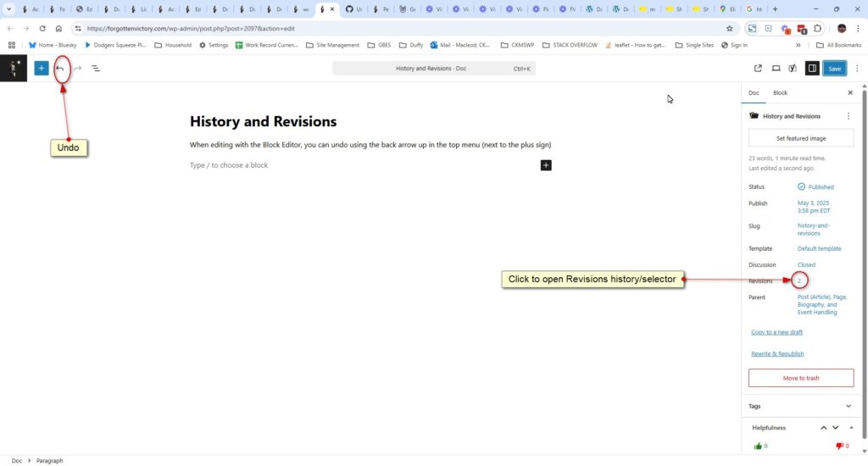
Task: Toggle the Settings sidebar panel
Action: (812, 68)
